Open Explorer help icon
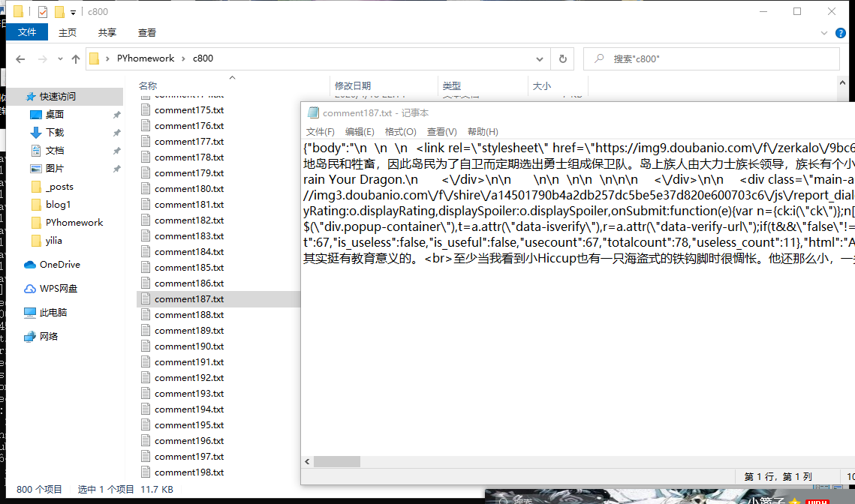 click(841, 33)
